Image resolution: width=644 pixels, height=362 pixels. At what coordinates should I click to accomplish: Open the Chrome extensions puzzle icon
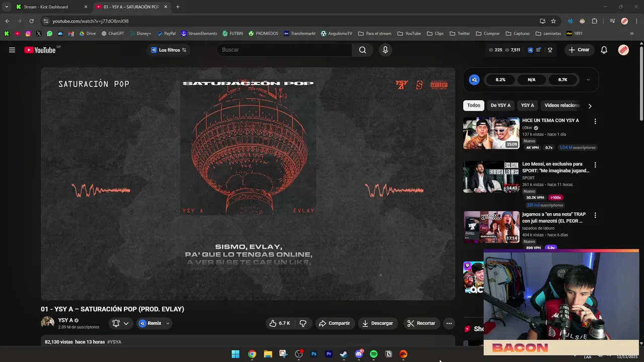[595, 21]
